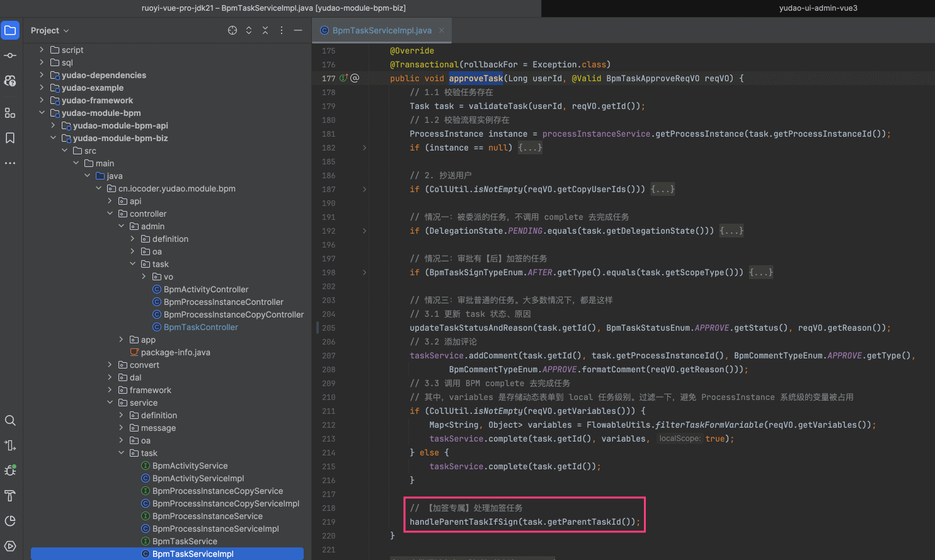935x560 pixels.
Task: Click the Select Opened File crosshair icon
Action: coord(232,30)
